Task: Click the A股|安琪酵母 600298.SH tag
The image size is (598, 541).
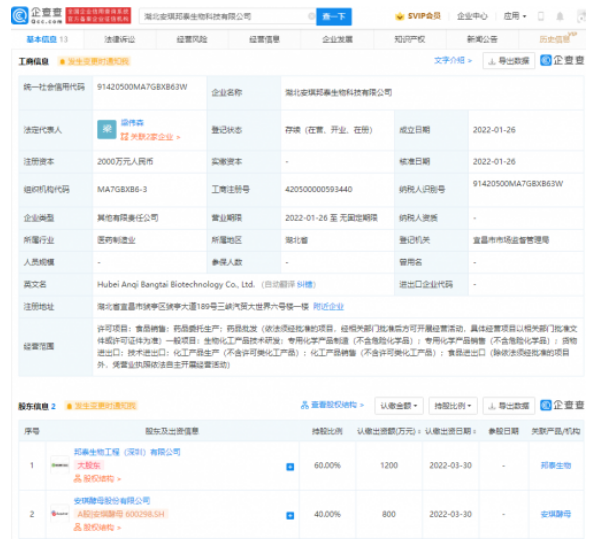Action: click(x=121, y=514)
